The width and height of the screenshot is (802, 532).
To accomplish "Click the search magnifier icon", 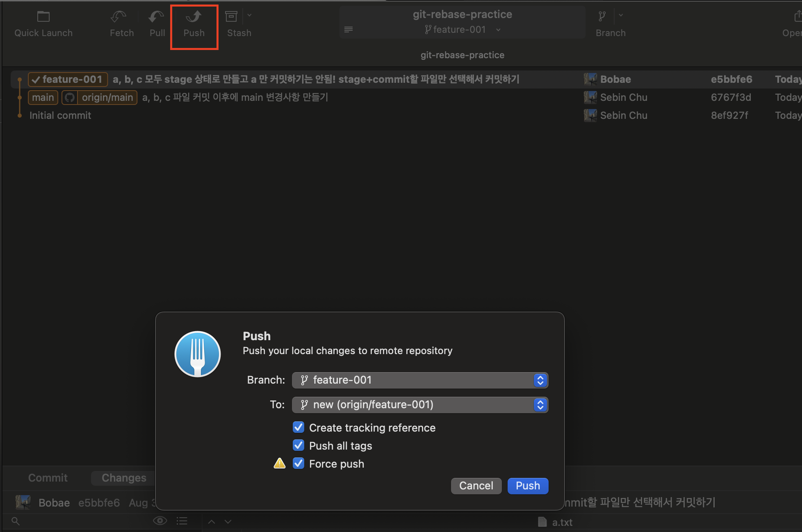I will tap(15, 521).
